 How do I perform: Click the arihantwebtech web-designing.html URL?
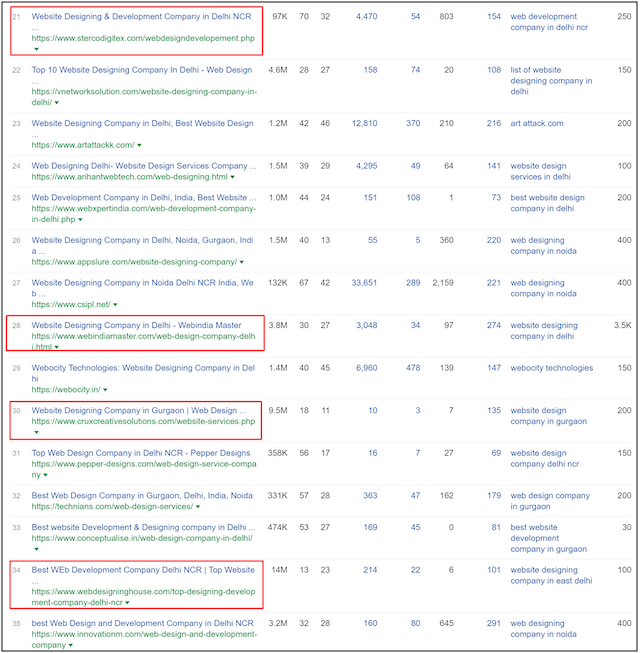click(130, 177)
